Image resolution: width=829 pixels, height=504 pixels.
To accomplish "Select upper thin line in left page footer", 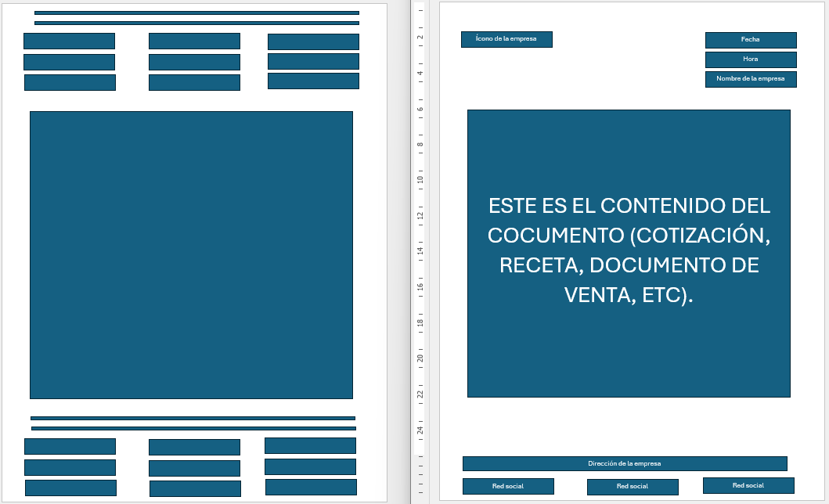I will pyautogui.click(x=193, y=419).
